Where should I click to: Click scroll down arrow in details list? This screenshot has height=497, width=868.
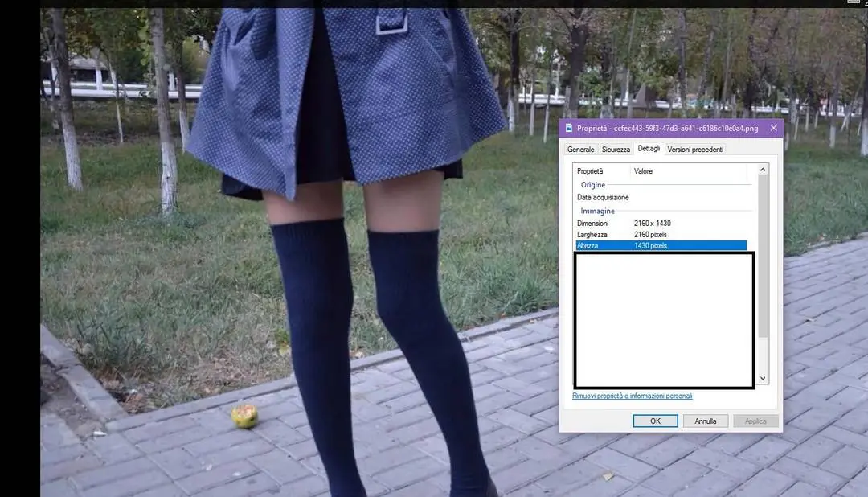(763, 379)
